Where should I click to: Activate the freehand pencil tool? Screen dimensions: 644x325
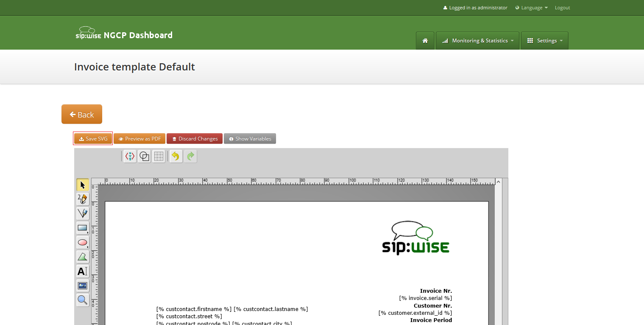tap(82, 199)
